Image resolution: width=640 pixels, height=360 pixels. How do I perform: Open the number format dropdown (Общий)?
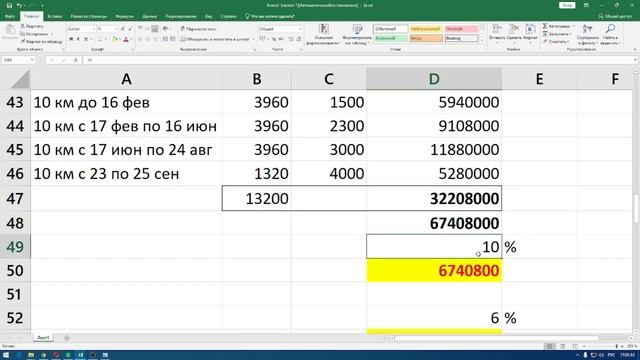[300, 29]
